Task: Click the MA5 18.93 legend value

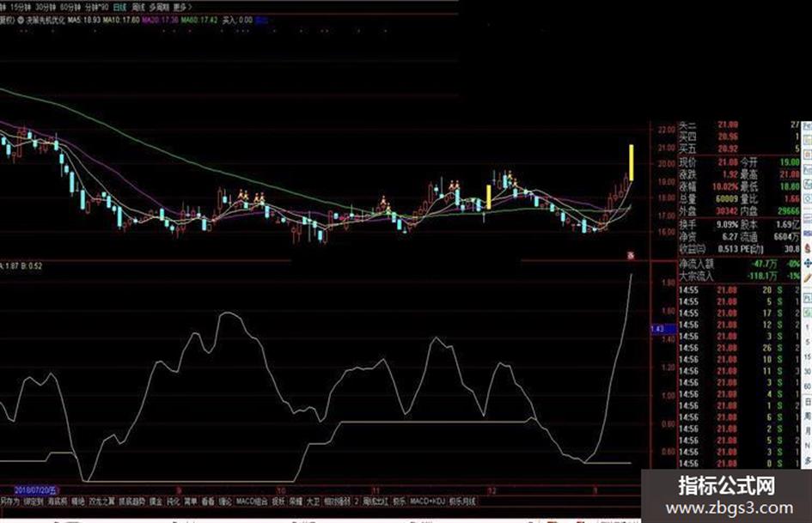Action: pos(84,21)
